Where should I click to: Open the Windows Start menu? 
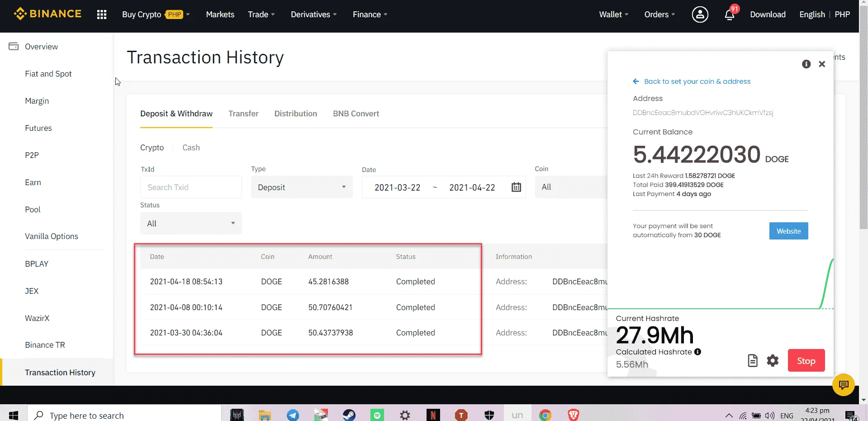pos(14,415)
